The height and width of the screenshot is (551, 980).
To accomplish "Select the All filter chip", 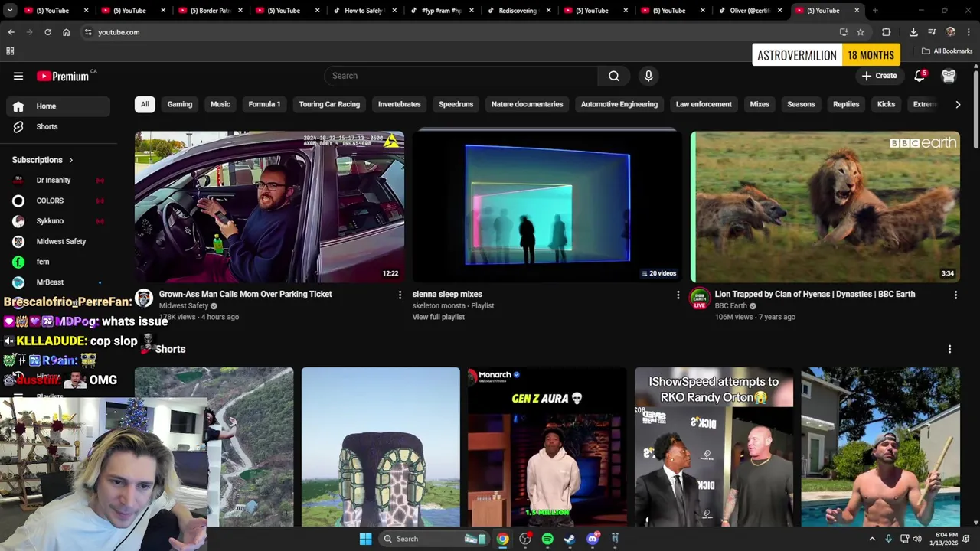I will (x=145, y=104).
